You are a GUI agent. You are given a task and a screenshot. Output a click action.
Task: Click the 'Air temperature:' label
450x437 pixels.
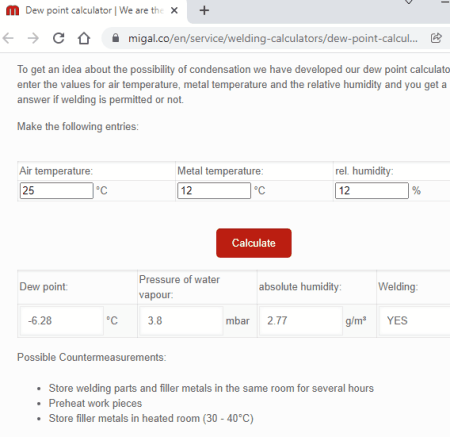pos(56,171)
